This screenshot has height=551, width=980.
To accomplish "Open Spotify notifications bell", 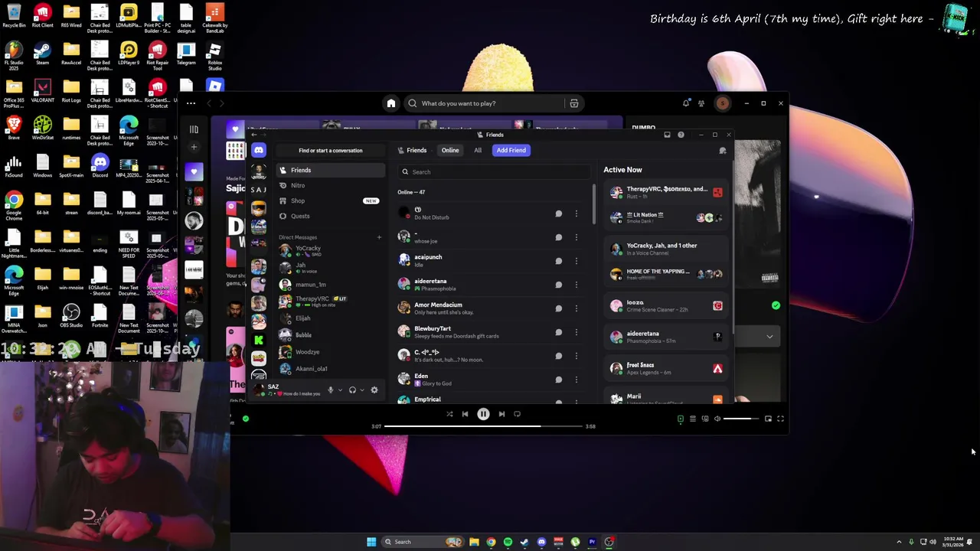I will (x=686, y=103).
